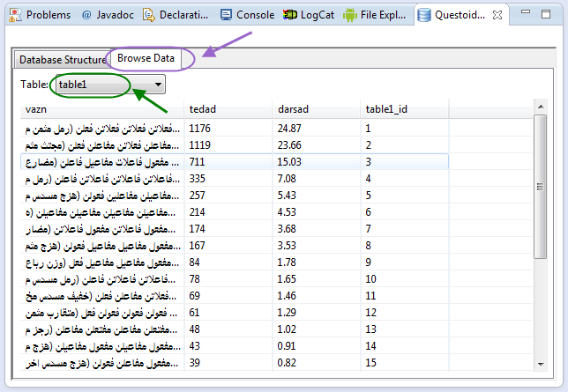
Task: Select darsad cell 1.78
Action: point(317,263)
